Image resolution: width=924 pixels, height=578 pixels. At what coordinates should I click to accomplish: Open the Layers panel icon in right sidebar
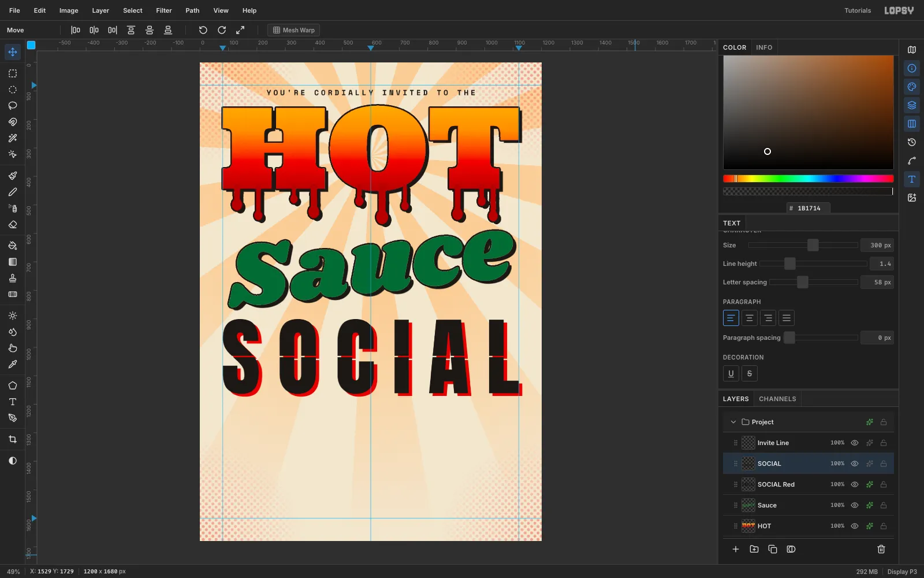[x=912, y=105]
